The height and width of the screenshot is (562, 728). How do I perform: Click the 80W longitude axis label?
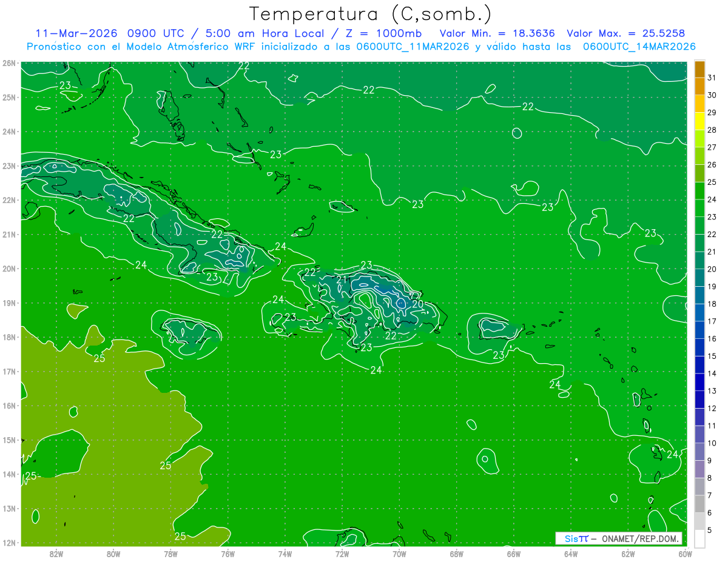(113, 553)
